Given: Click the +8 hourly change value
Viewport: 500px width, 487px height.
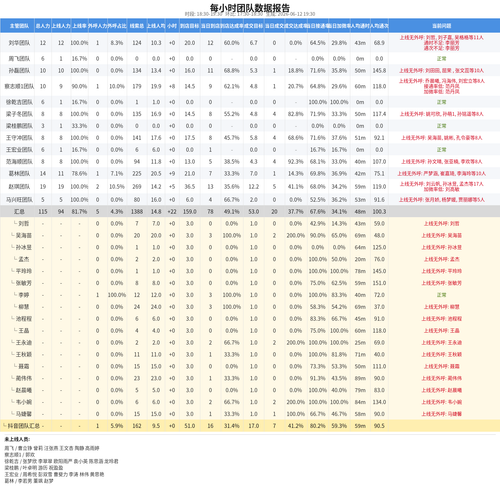Looking at the screenshot, I should (172, 86).
